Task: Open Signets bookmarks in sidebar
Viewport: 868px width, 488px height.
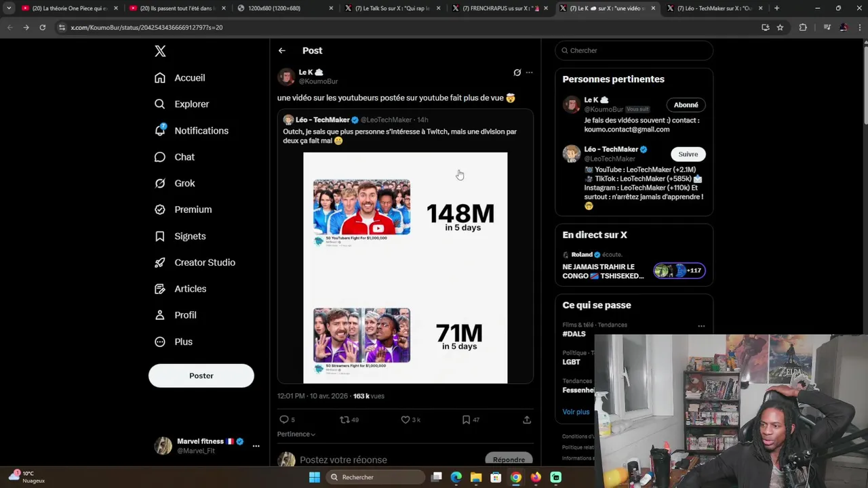Action: click(x=180, y=237)
